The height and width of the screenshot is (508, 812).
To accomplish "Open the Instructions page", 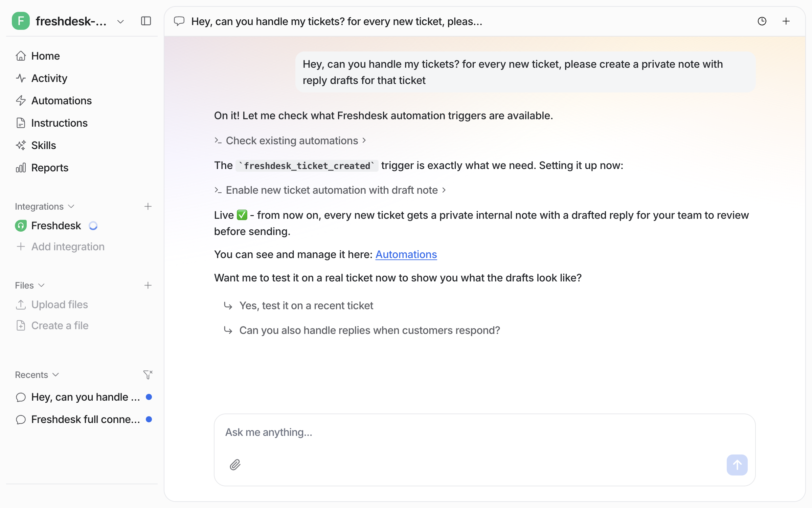I will (82, 123).
